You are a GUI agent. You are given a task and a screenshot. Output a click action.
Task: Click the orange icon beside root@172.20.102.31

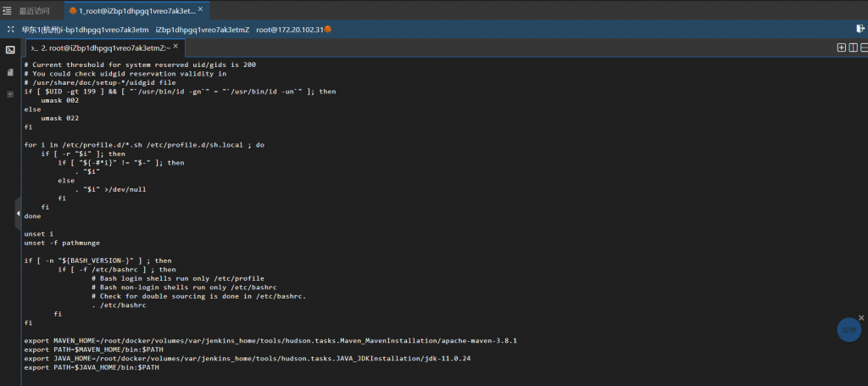click(328, 29)
